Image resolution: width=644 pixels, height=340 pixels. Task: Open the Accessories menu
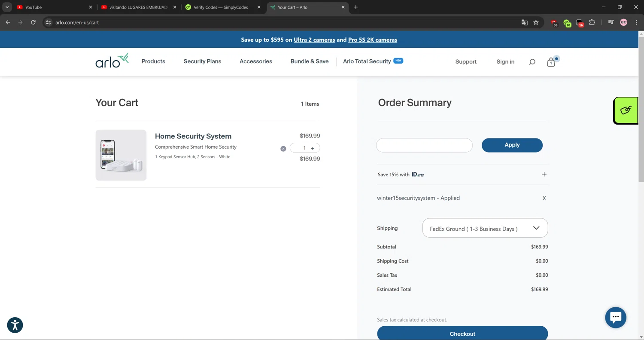(256, 61)
